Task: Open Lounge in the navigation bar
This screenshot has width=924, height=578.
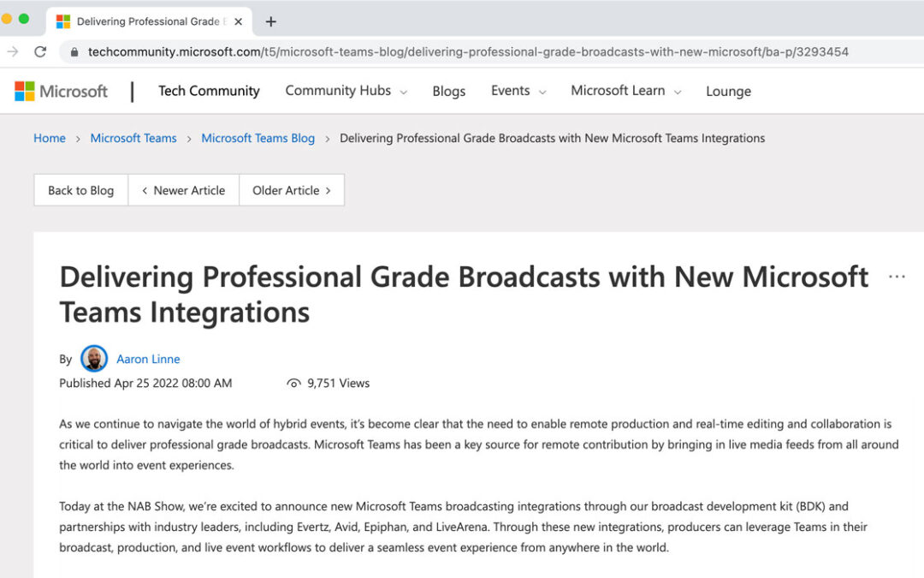Action: pos(728,92)
